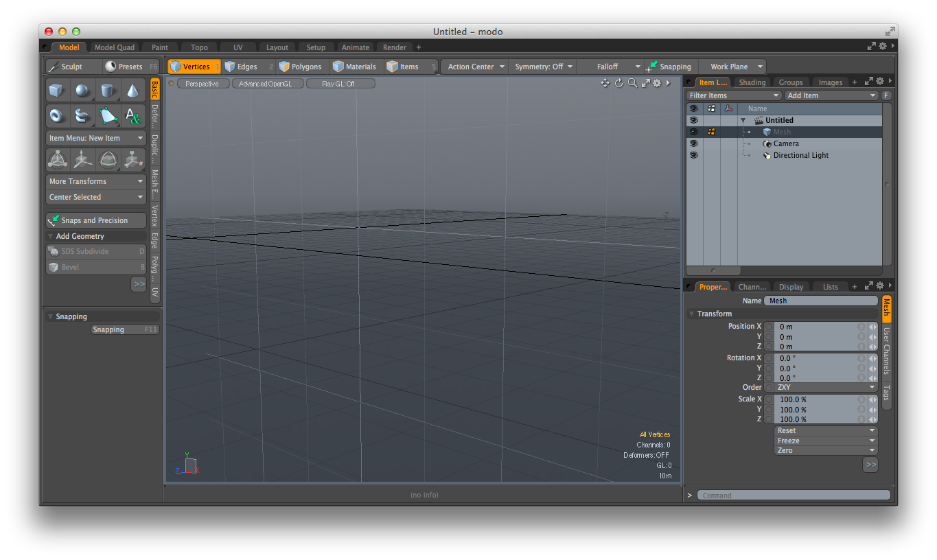Collapse the Add Geometry section
Image resolution: width=937 pixels, height=560 pixels.
(51, 236)
